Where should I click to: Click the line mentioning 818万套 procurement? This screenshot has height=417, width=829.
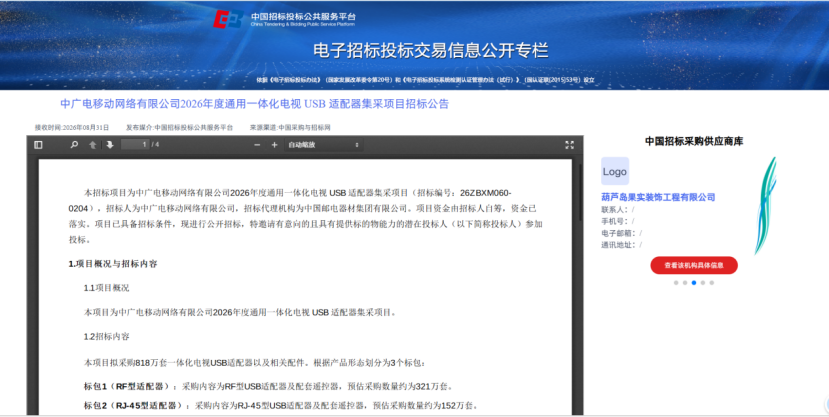tap(255, 363)
